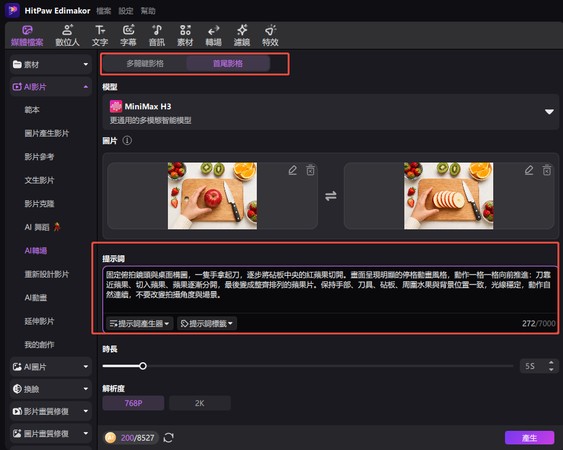
Task: Swap the first and last frame images
Action: coord(331,196)
